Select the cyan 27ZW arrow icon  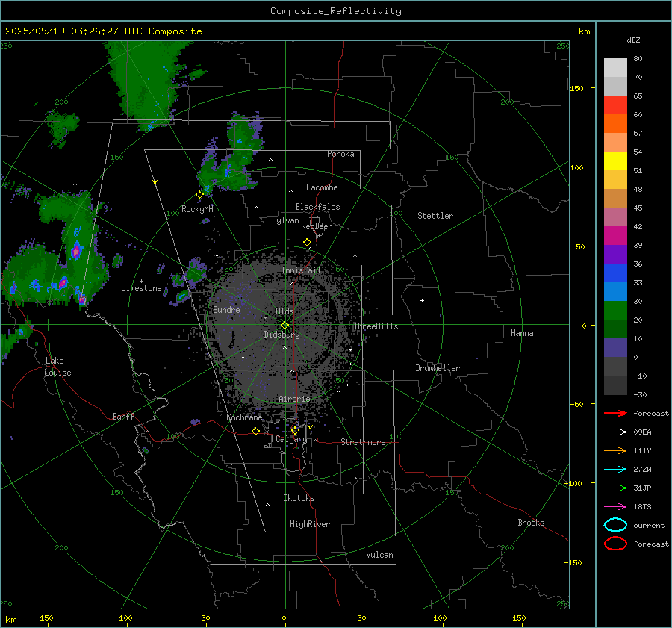(x=615, y=469)
